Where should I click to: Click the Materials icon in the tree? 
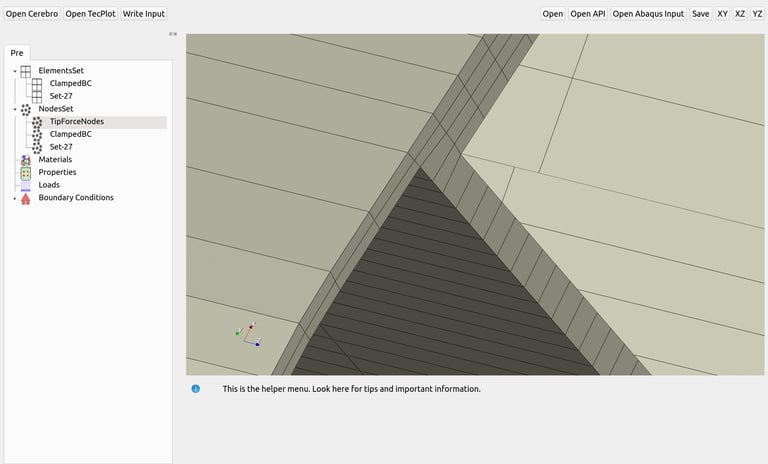point(25,160)
